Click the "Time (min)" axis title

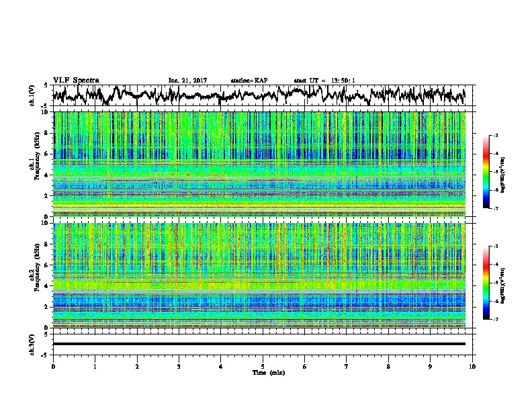click(x=269, y=373)
